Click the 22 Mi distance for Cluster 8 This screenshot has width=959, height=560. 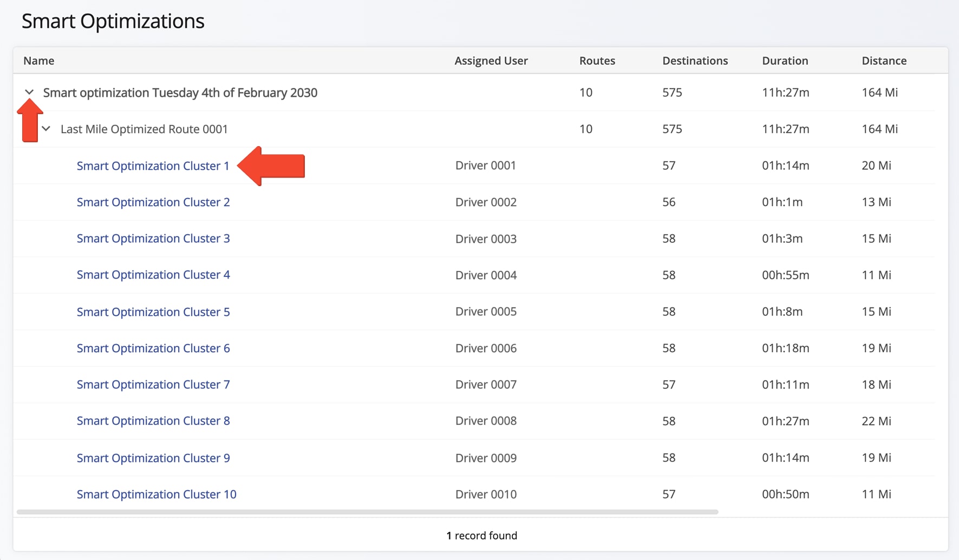coord(877,421)
